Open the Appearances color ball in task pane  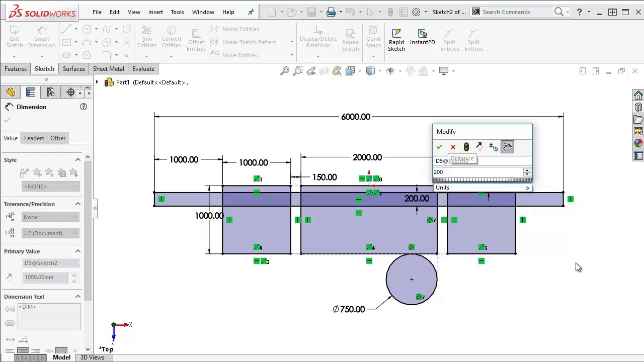[638, 144]
